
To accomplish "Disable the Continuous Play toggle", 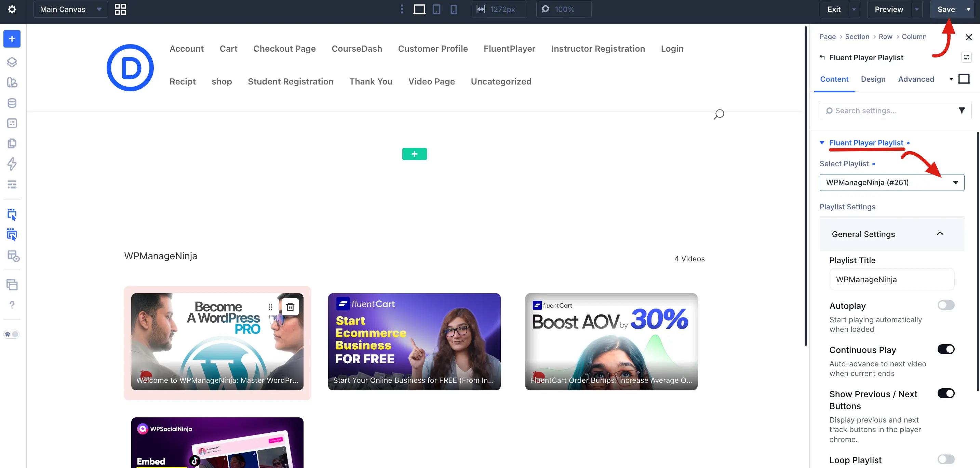I will point(946,349).
